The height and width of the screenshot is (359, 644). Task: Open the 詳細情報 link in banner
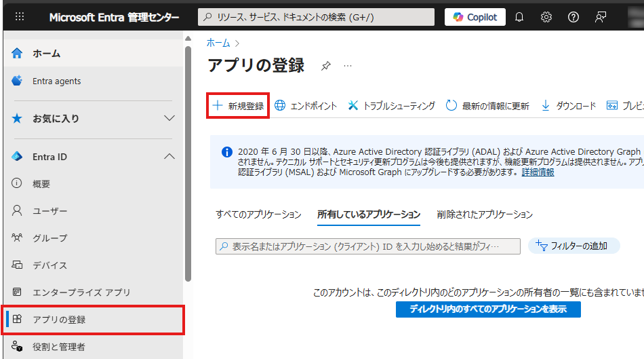(x=538, y=172)
